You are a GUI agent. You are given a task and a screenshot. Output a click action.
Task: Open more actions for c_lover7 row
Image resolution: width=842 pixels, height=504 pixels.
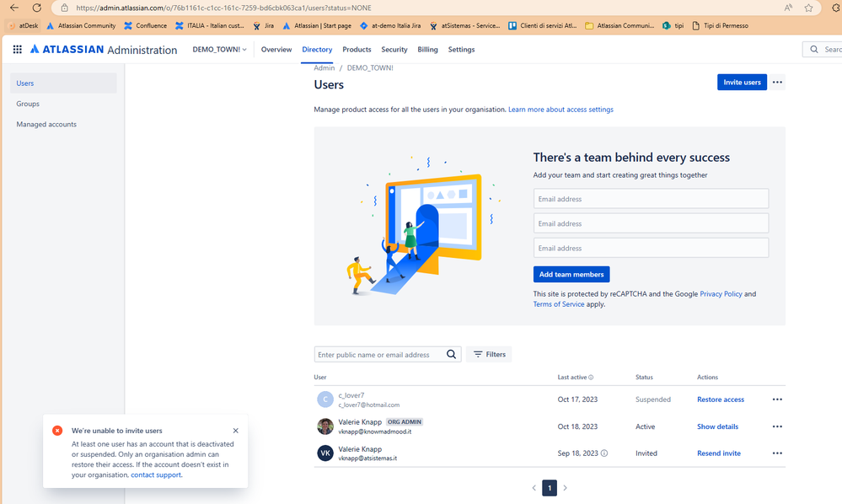point(777,399)
